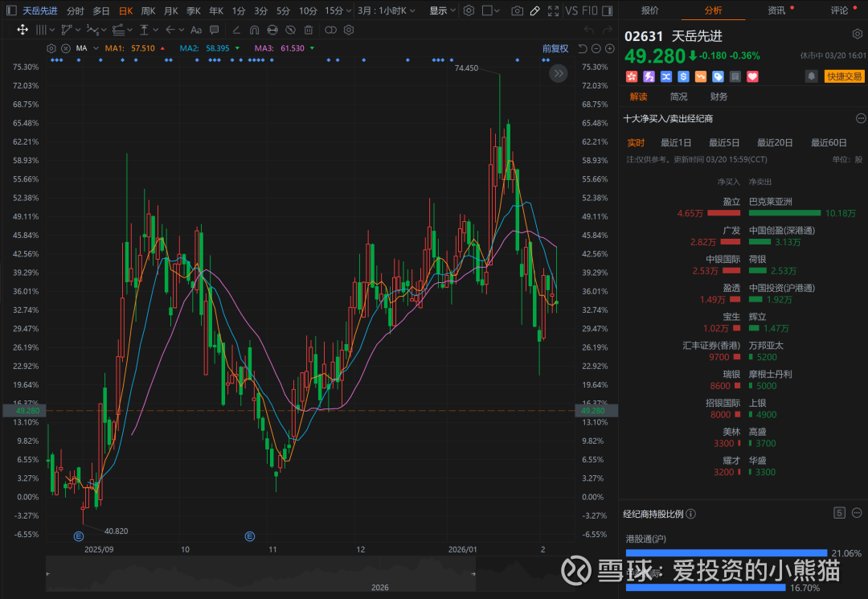The height and width of the screenshot is (599, 868).
Task: Expand the 3月:1小时K period dropdown
Action: (x=387, y=11)
